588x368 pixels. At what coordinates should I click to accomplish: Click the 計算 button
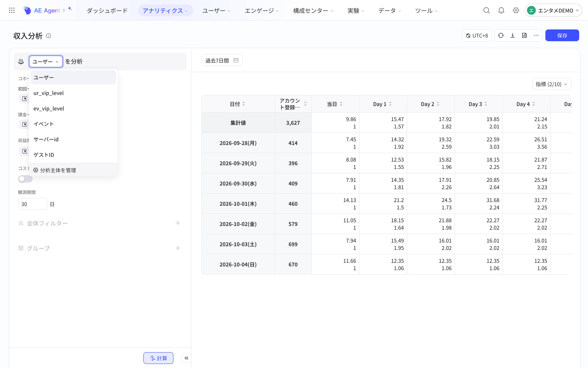pyautogui.click(x=158, y=358)
